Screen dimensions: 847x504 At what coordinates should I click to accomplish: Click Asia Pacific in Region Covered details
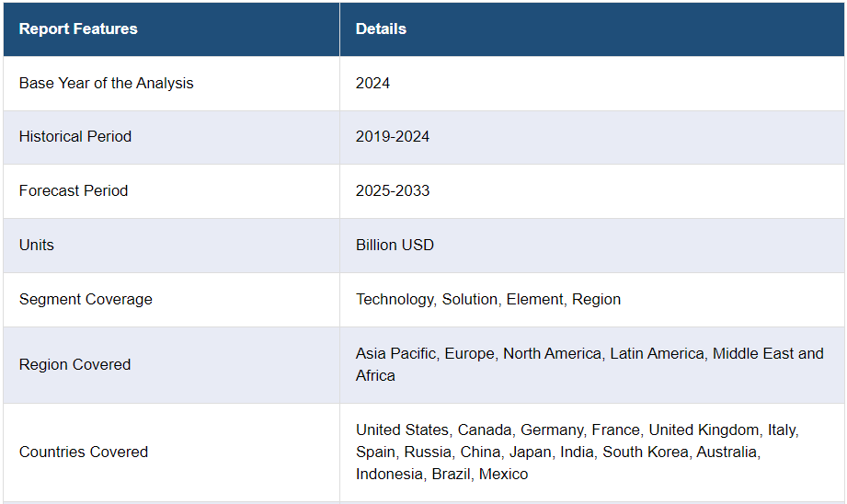(395, 353)
